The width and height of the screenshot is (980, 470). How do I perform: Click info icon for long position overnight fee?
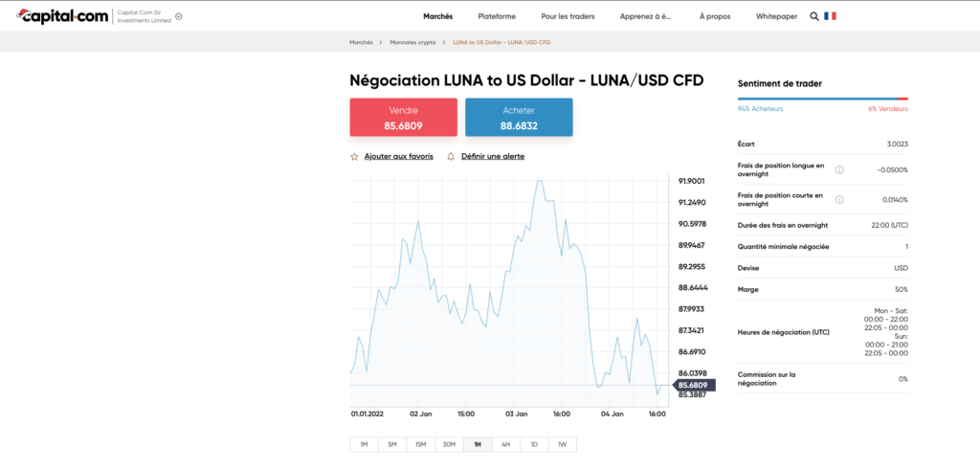point(839,169)
